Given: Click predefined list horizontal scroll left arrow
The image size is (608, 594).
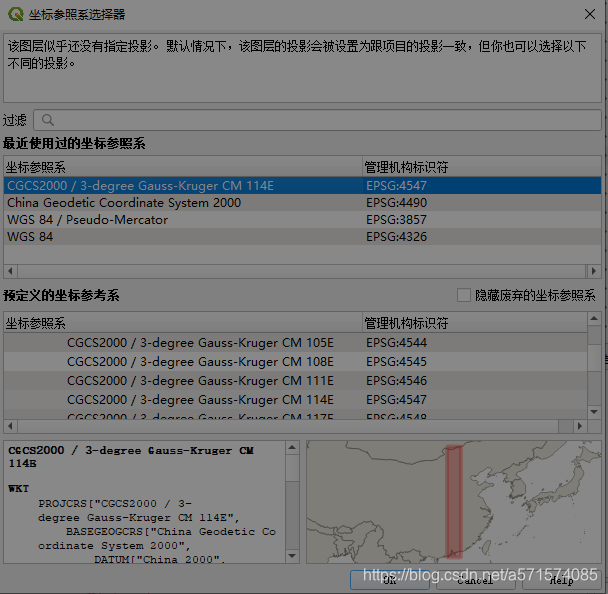Looking at the screenshot, I should (10, 426).
